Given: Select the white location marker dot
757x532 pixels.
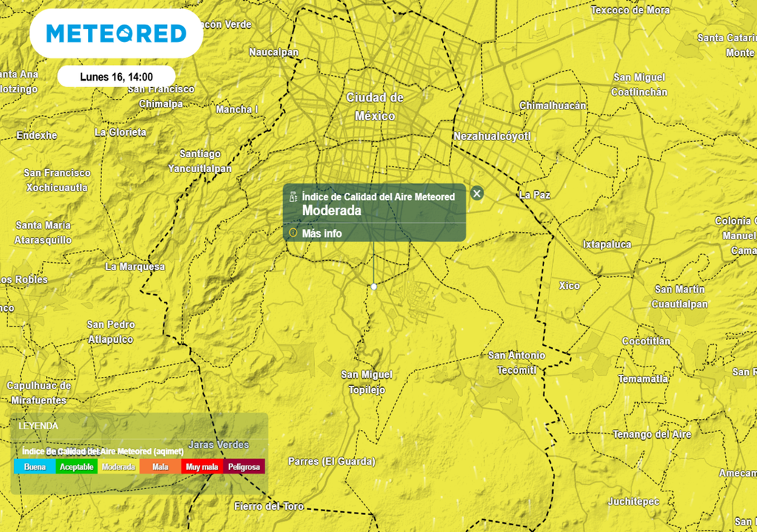Looking at the screenshot, I should [x=374, y=286].
